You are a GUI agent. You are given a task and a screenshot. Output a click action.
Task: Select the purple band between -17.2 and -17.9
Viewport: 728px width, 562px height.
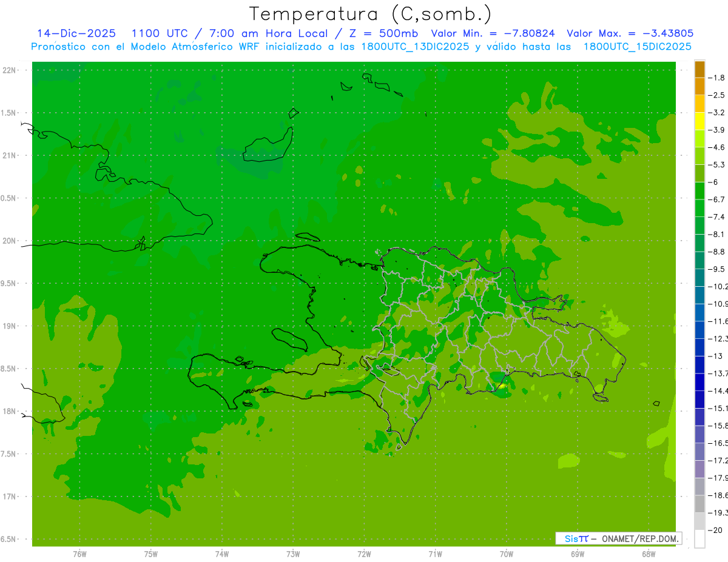pos(699,469)
